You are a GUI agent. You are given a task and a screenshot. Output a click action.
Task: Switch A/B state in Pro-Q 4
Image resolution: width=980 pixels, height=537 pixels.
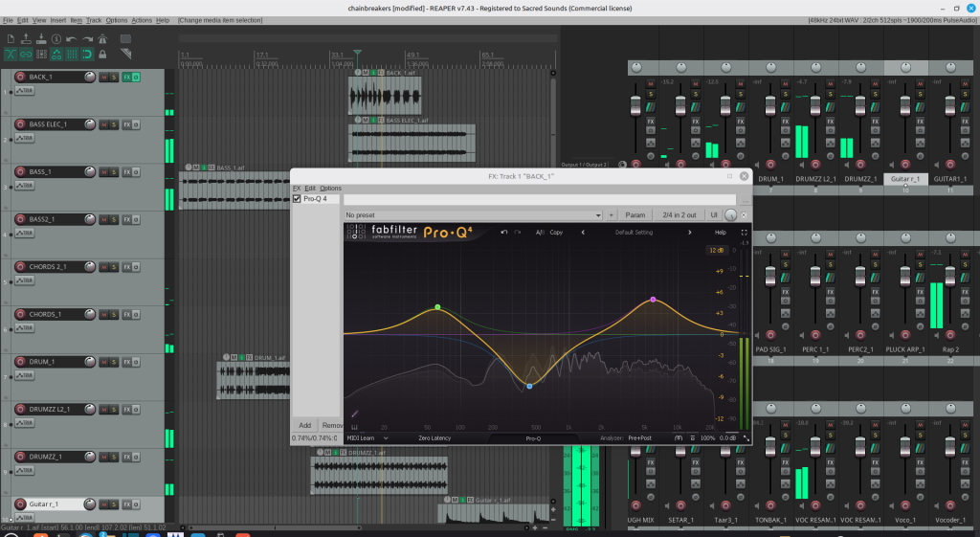coord(540,232)
